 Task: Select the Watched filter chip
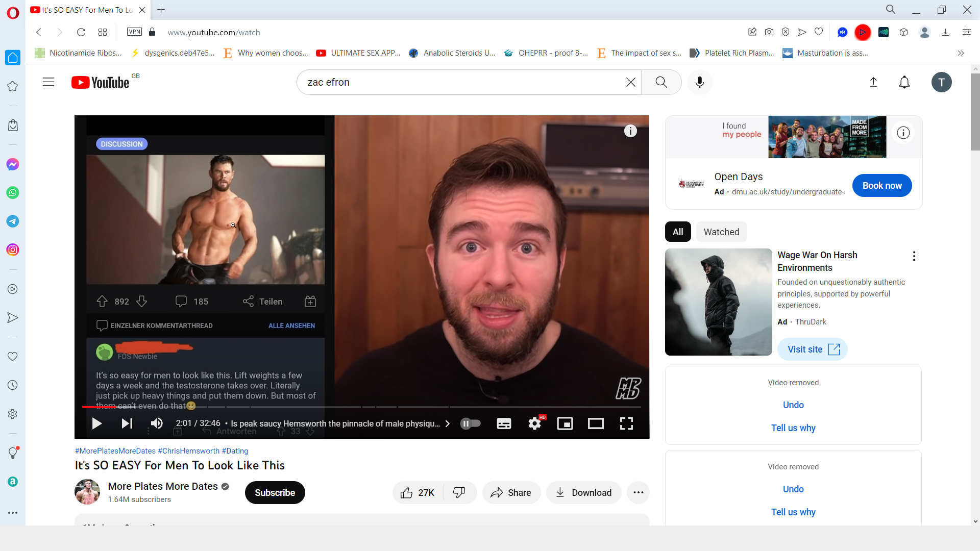[x=721, y=232]
